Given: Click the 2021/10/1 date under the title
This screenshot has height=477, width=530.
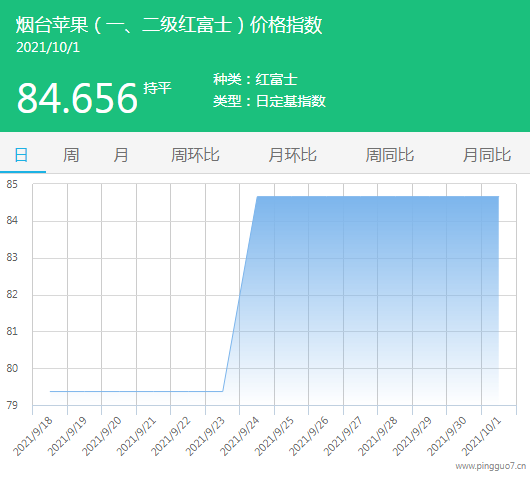Looking at the screenshot, I should point(48,47).
